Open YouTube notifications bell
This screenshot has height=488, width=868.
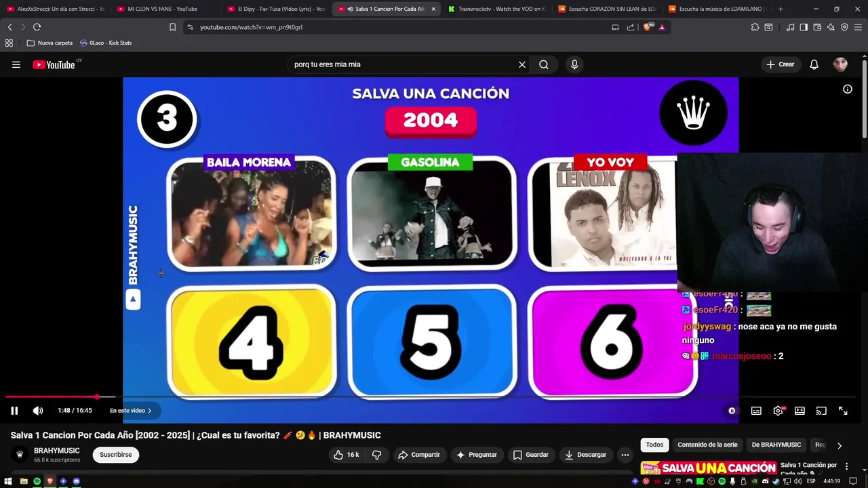814,64
